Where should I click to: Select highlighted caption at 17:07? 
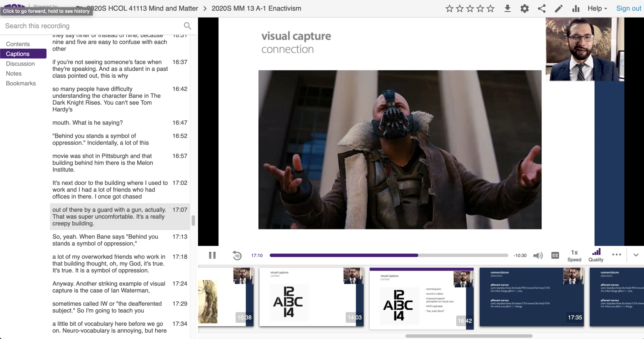[x=120, y=217]
